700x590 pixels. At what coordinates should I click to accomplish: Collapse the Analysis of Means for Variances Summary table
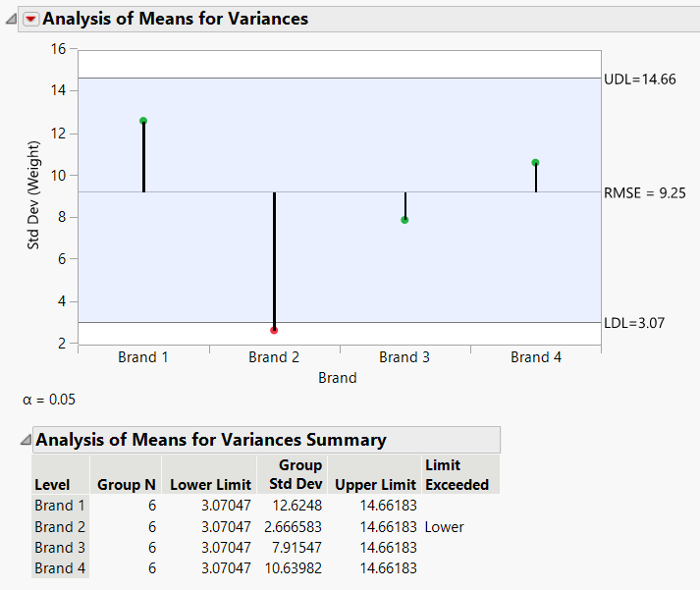pyautogui.click(x=25, y=440)
